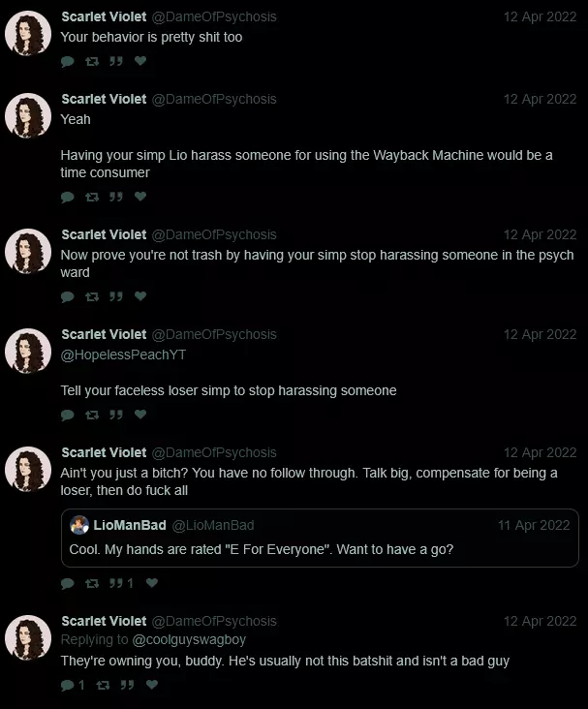The image size is (588, 709).
Task: Open the @coolguyswagboy profile link
Action: [189, 639]
